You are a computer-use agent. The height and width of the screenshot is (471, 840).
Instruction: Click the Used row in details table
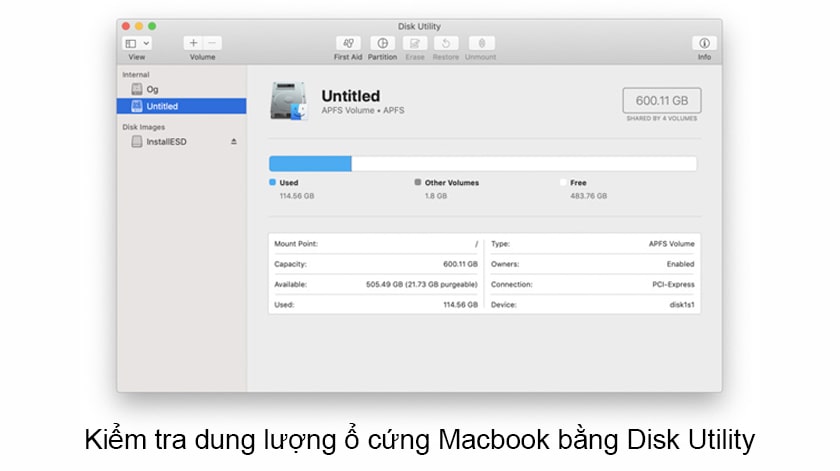[x=376, y=305]
